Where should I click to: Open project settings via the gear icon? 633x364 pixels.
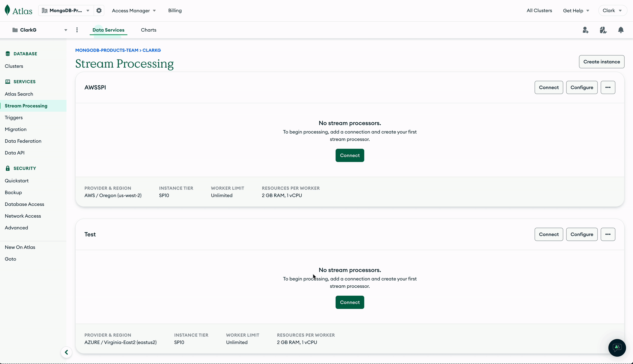[x=99, y=10]
